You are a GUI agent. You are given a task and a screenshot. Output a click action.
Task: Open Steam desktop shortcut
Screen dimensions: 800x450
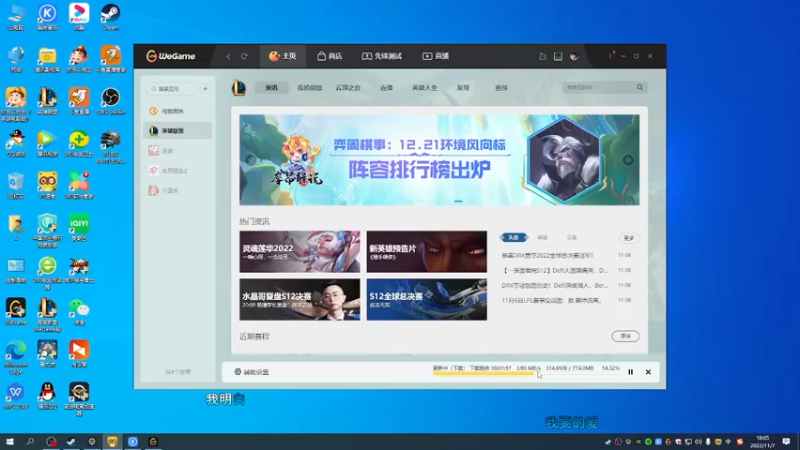coord(111,16)
